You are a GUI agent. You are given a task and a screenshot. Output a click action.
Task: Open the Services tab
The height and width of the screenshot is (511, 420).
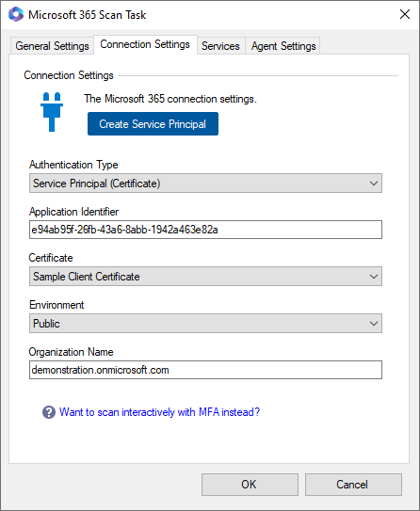tap(220, 46)
